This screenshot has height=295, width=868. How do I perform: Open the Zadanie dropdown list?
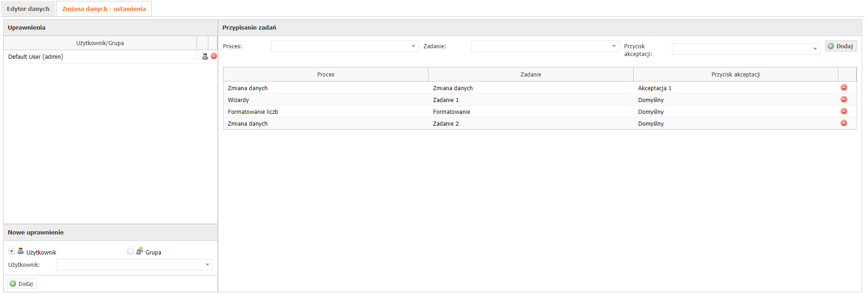[614, 46]
